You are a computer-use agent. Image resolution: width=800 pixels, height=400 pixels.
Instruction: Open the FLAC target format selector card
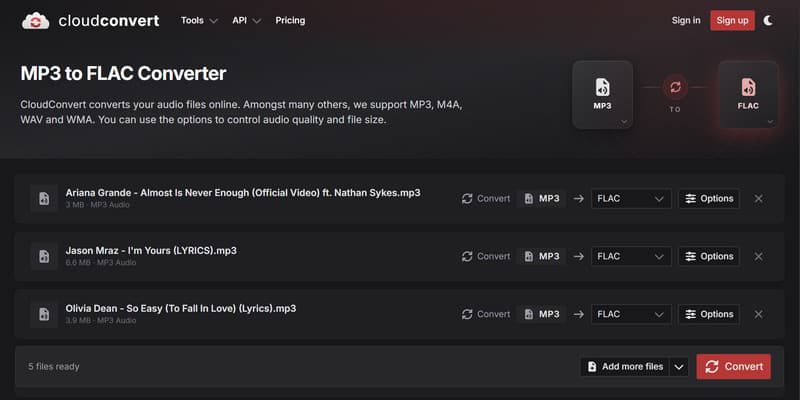coord(748,95)
